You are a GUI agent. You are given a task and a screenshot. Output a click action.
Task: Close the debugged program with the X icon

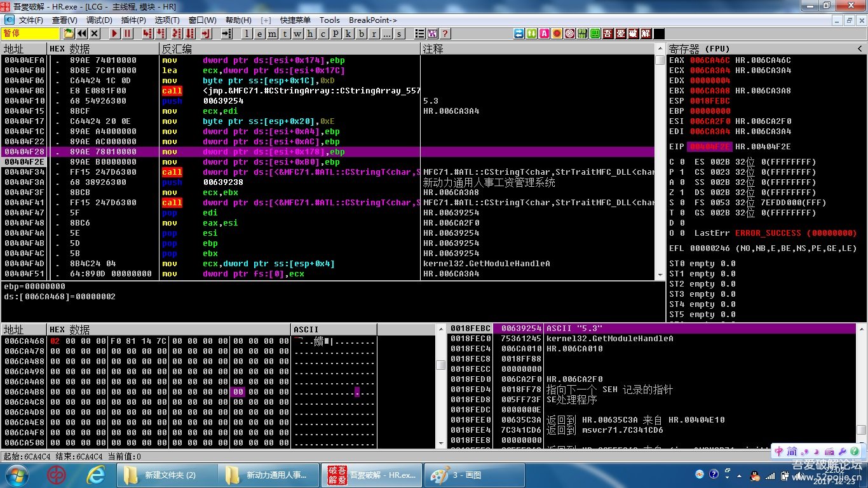pyautogui.click(x=95, y=34)
